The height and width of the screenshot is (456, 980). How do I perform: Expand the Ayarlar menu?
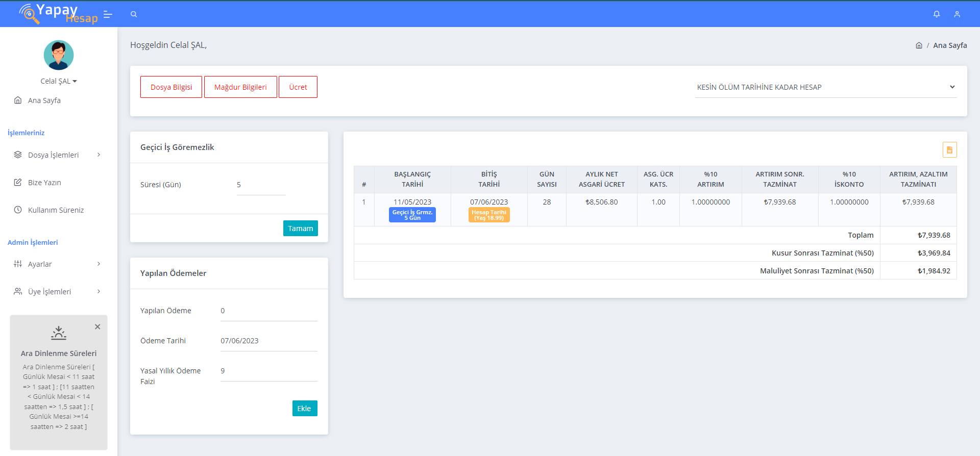pyautogui.click(x=57, y=264)
